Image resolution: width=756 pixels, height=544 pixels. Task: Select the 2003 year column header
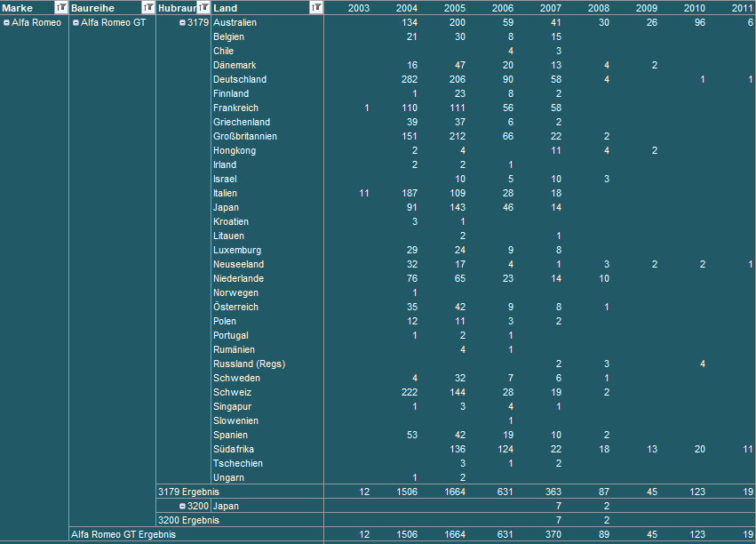coord(359,8)
